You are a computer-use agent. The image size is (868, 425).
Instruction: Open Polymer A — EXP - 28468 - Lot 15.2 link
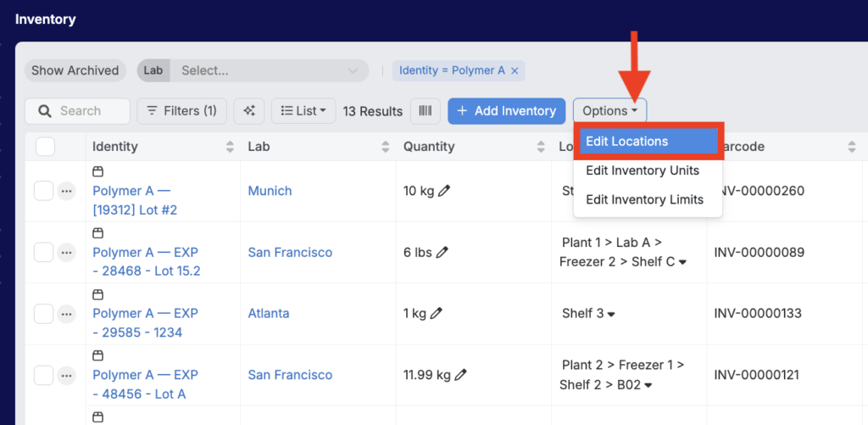tap(147, 262)
